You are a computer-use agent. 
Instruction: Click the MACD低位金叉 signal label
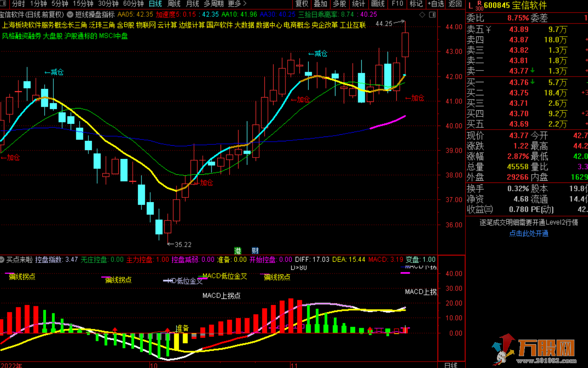(x=225, y=276)
